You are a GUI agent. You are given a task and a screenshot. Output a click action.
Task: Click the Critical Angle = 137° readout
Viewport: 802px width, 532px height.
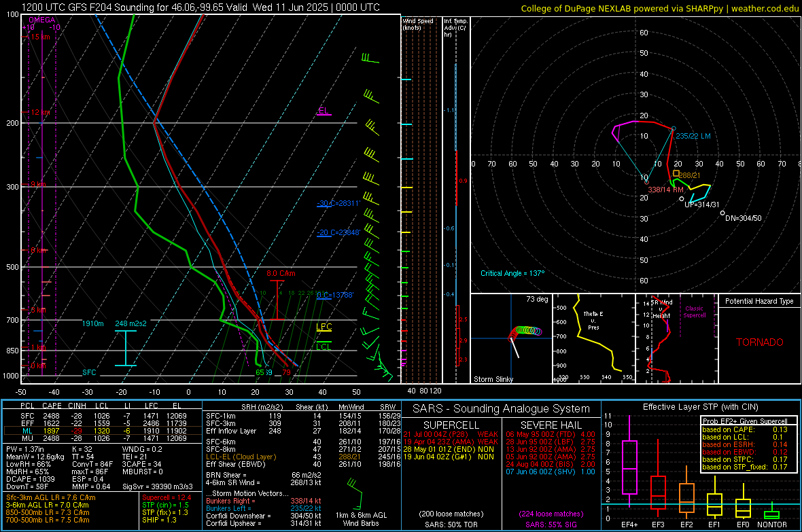(512, 273)
